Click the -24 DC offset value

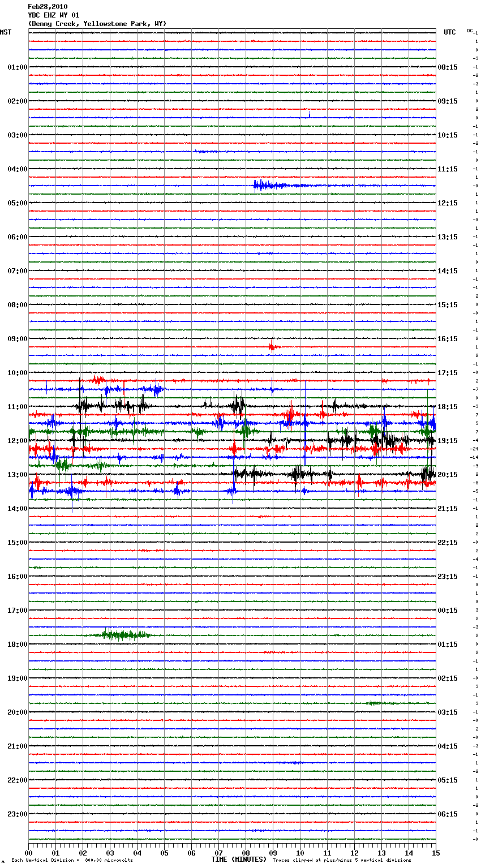[x=474, y=449]
